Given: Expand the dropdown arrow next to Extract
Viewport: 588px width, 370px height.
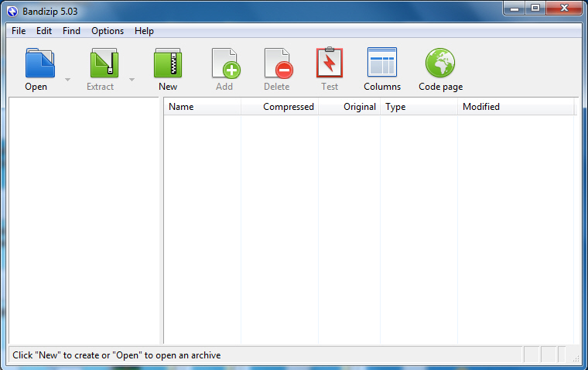Looking at the screenshot, I should [132, 80].
